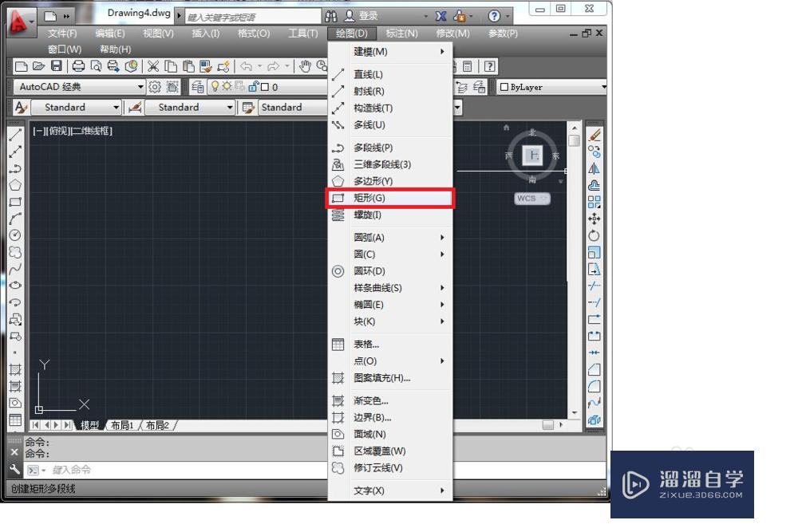Click the Save icon on the Standard toolbar
The width and height of the screenshot is (798, 532).
click(x=57, y=67)
